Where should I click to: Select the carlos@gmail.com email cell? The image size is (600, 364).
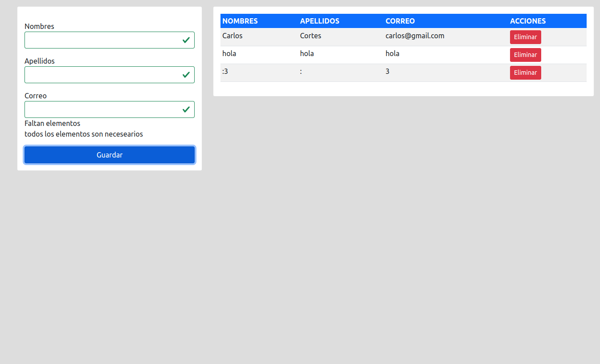point(415,36)
